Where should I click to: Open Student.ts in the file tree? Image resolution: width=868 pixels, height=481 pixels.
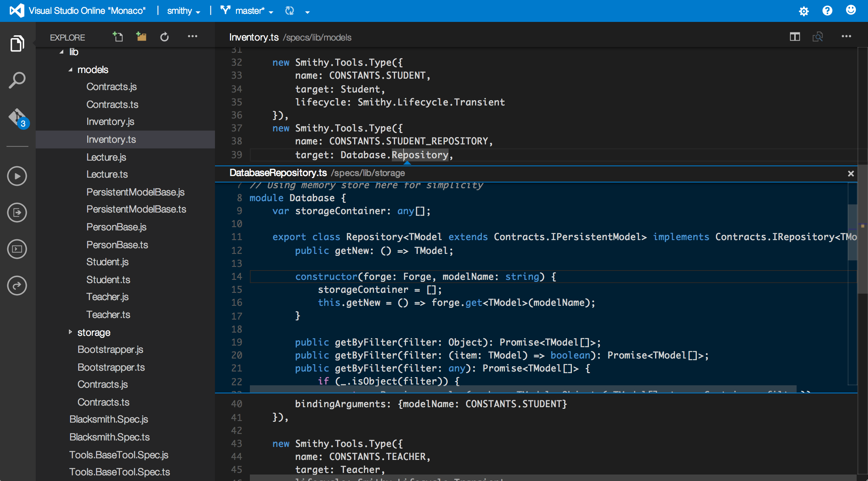tap(108, 279)
